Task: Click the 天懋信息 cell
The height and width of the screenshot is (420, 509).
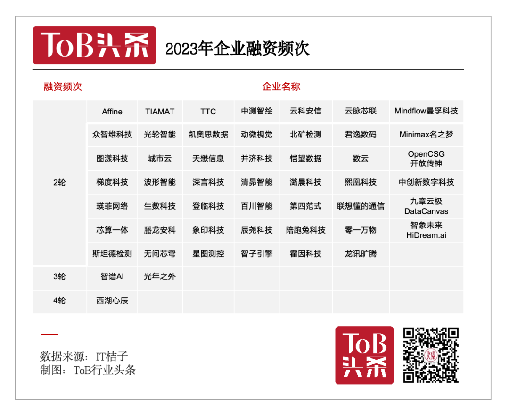Action: [208, 159]
